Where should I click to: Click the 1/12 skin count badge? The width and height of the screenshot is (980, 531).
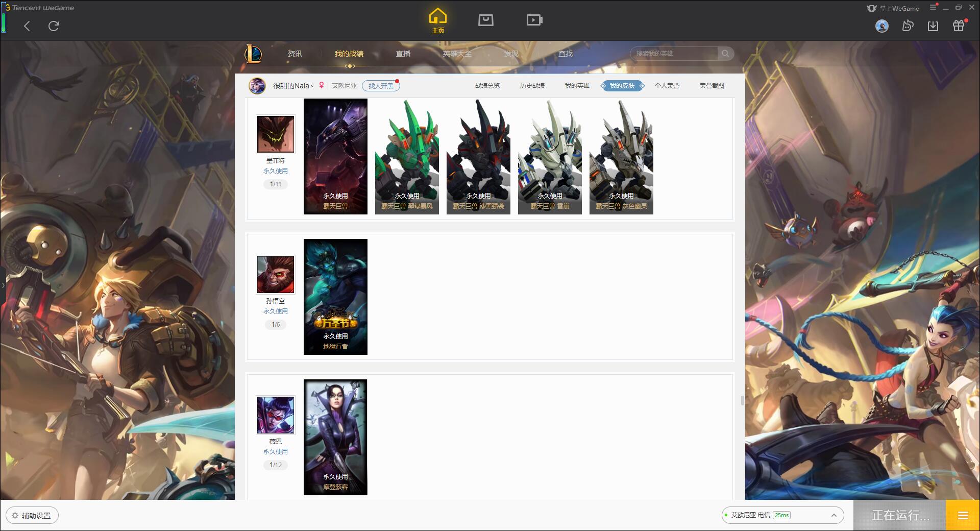click(276, 465)
